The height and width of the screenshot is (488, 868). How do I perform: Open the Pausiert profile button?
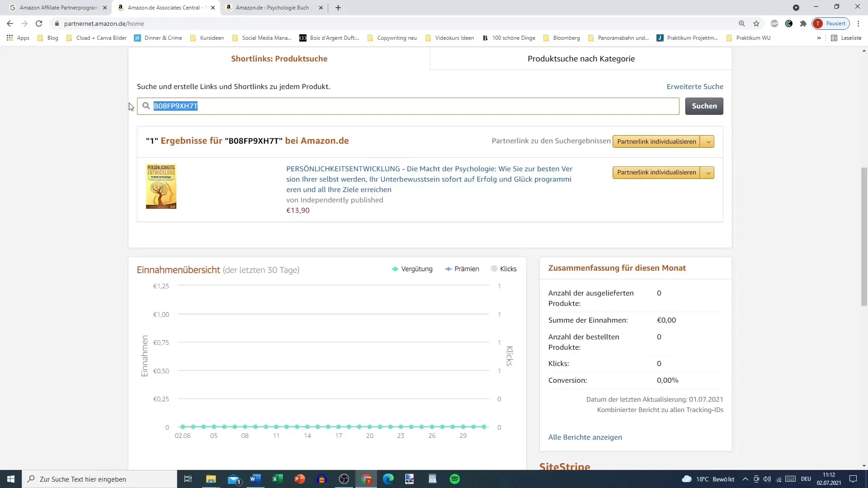pos(831,23)
